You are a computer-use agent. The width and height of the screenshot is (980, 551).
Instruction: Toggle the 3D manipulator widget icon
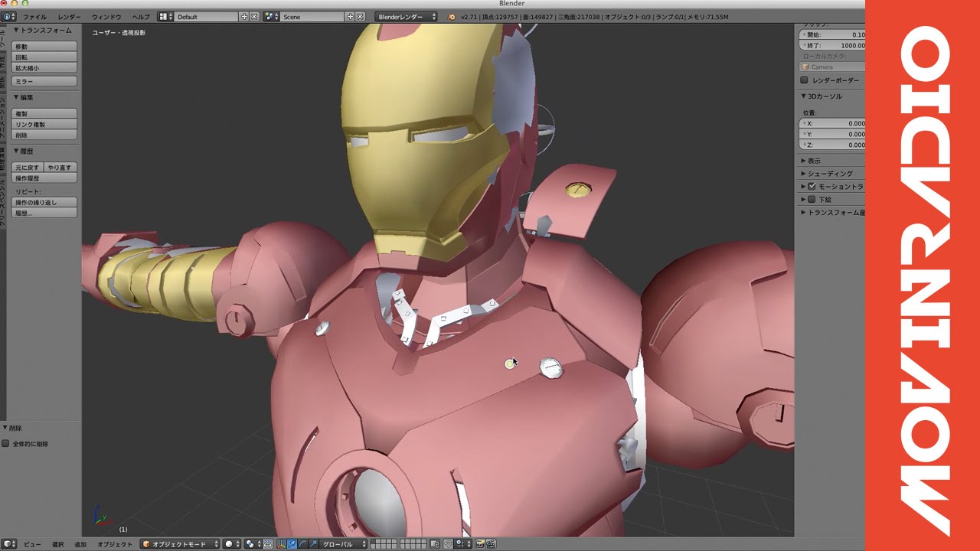click(281, 544)
